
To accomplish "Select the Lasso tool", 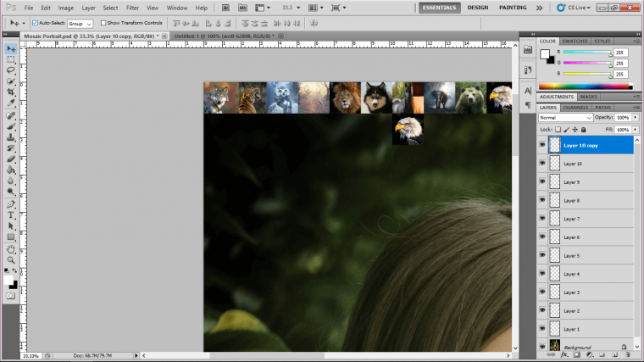I will (x=11, y=70).
